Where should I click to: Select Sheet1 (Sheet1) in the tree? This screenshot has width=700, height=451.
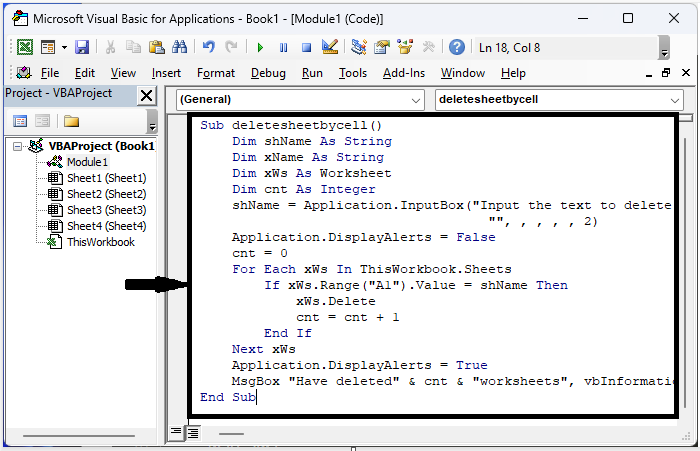[107, 178]
